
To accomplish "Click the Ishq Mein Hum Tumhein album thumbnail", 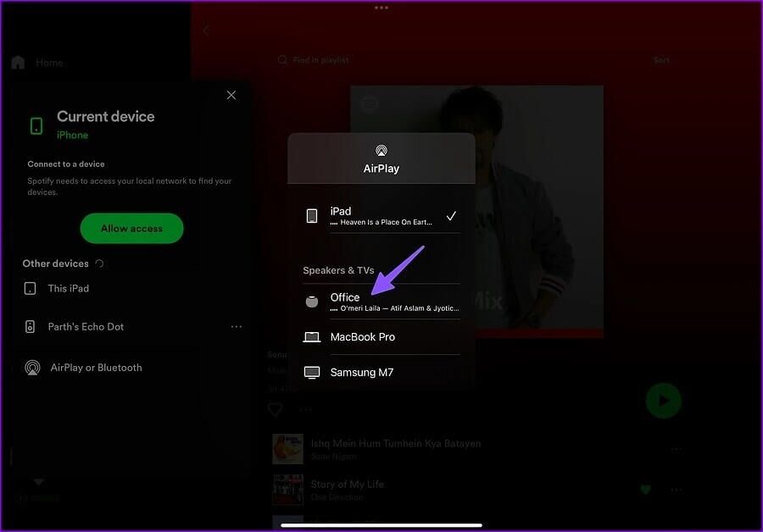I will coord(287,449).
